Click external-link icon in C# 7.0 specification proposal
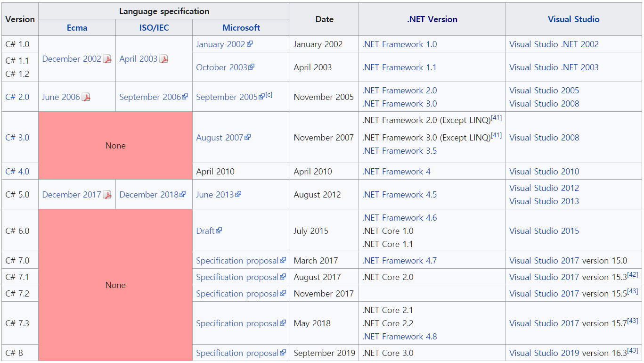This screenshot has height=363, width=644. [283, 260]
